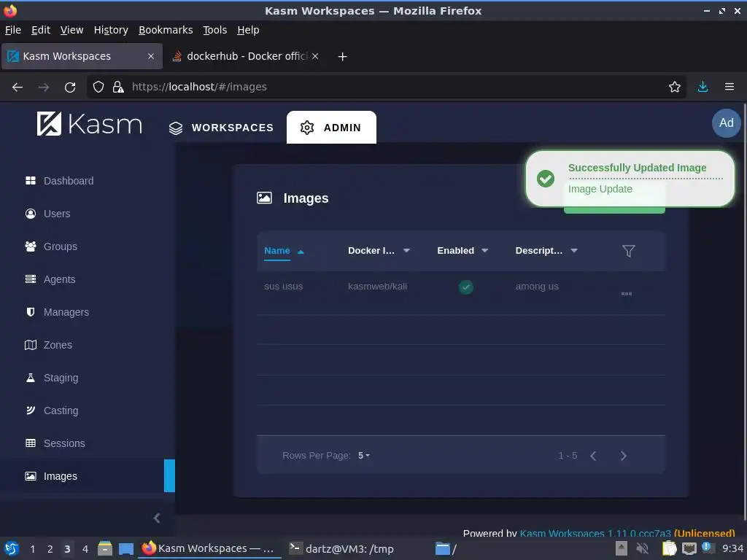Switch to virtual desktop 1
This screenshot has width=747, height=560.
[x=32, y=549]
